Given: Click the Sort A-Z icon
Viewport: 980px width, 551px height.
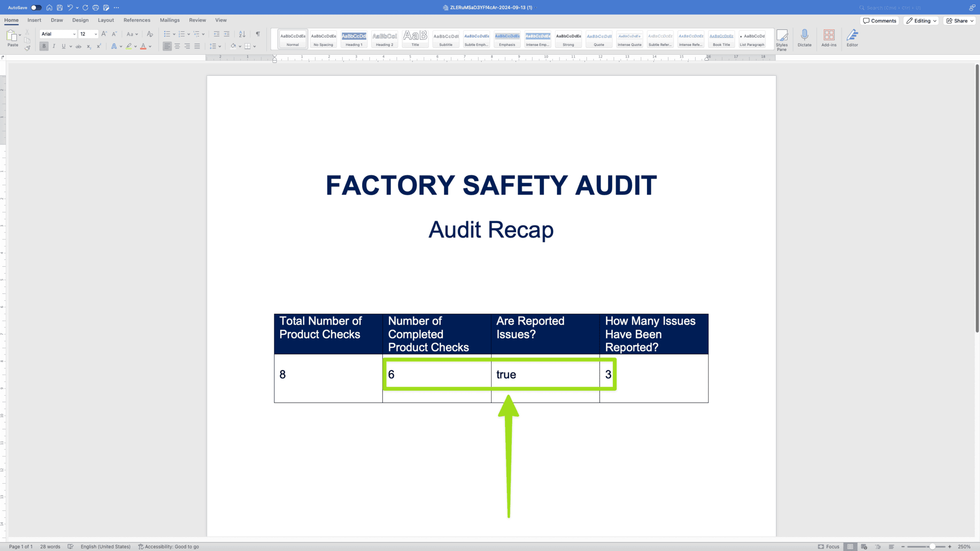Looking at the screenshot, I should click(242, 34).
